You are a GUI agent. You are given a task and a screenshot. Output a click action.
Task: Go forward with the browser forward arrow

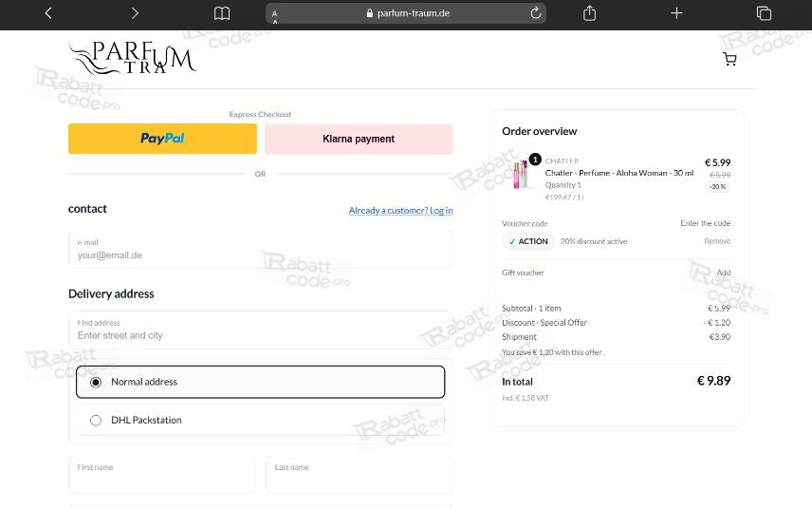(x=135, y=13)
